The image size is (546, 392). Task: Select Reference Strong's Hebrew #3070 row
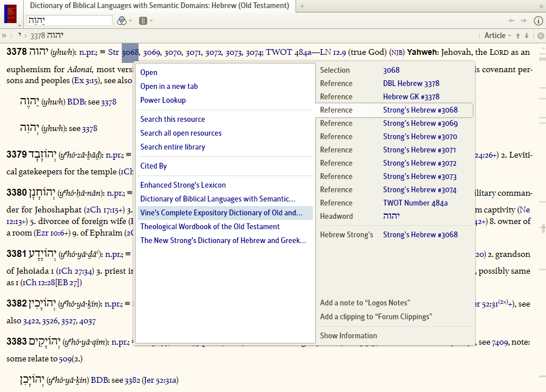394,137
